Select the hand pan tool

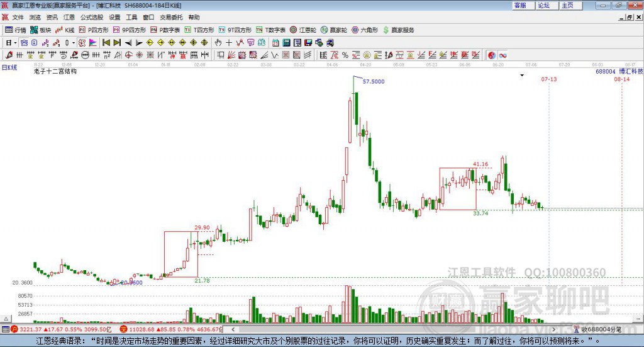(x=218, y=43)
